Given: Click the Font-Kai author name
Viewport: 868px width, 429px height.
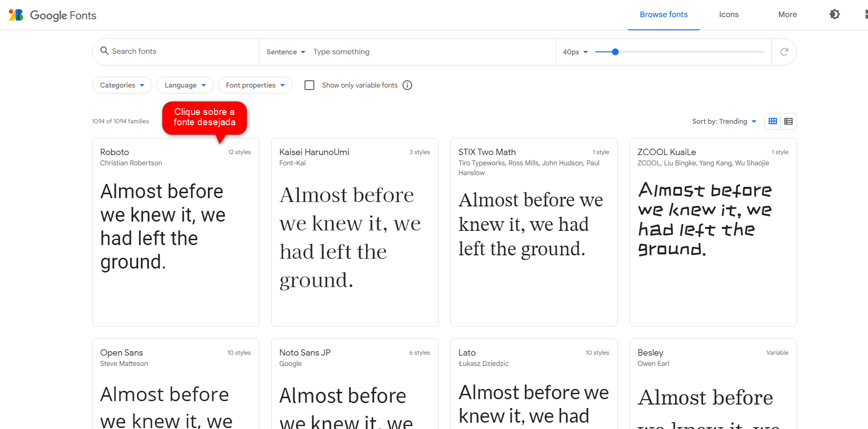Looking at the screenshot, I should (x=292, y=163).
